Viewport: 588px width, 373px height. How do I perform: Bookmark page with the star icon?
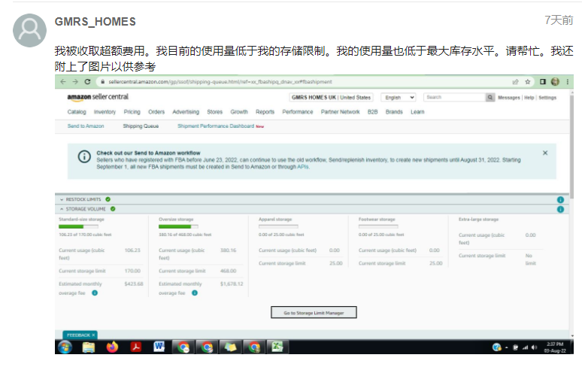pyautogui.click(x=528, y=82)
